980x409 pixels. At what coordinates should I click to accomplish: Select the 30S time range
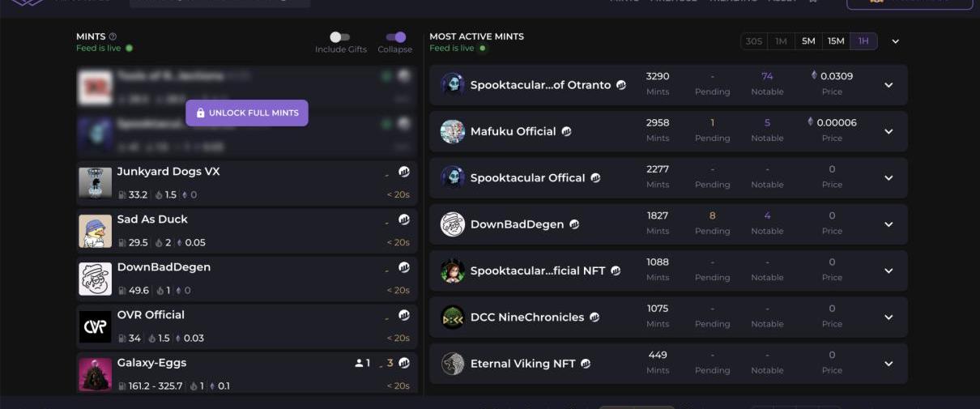(x=754, y=41)
